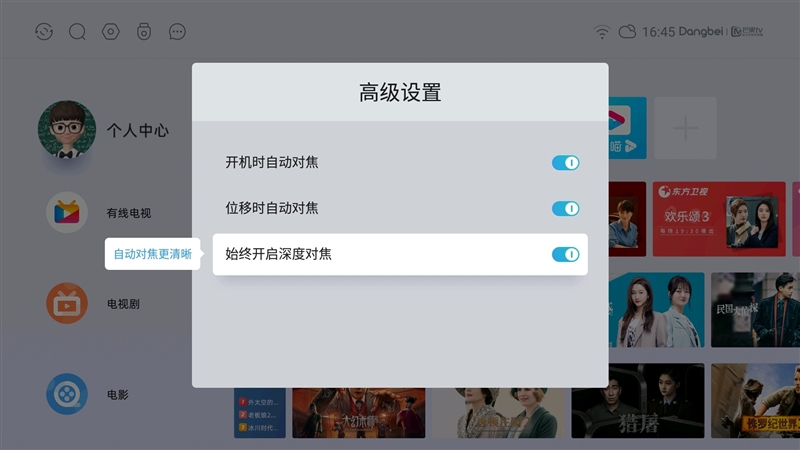
Task: Click the refresh history icon in top bar
Action: 44,32
